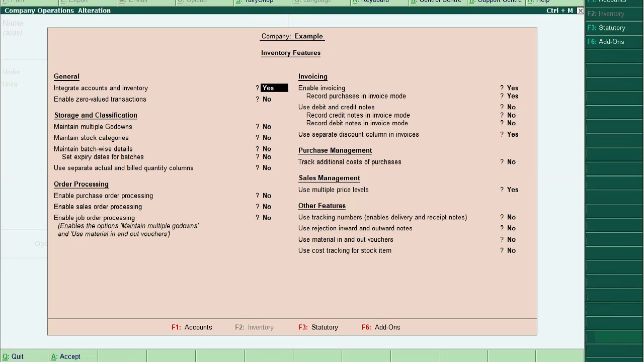Toggle 'Enable sales order processing' value
Viewport: 644px width, 362px height.
click(267, 207)
